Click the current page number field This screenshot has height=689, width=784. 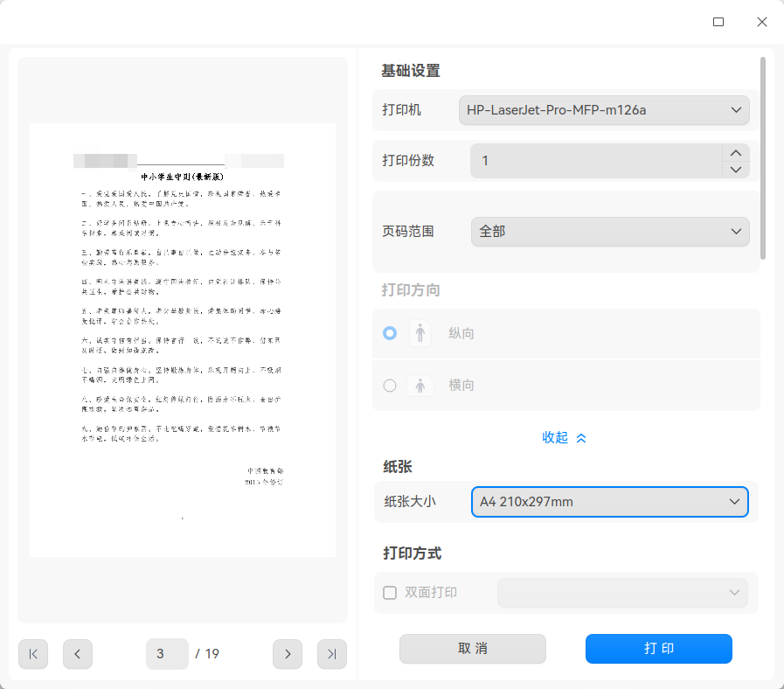point(167,653)
